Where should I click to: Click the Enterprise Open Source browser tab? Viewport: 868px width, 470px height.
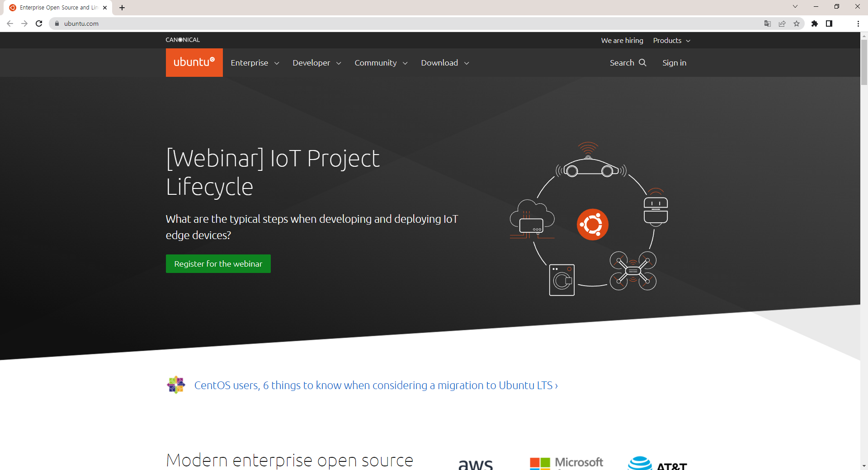pos(59,8)
